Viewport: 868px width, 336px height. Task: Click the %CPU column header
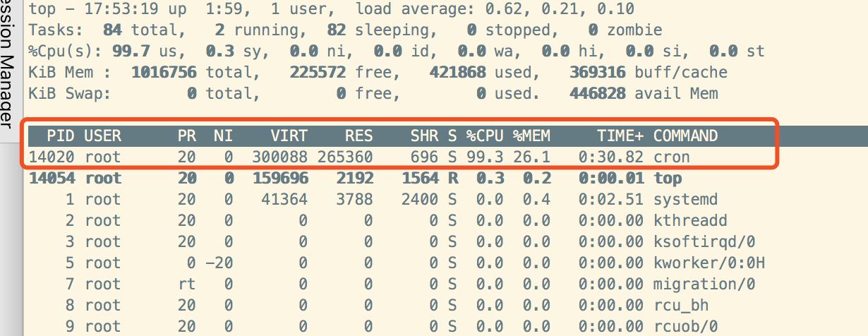coord(484,136)
